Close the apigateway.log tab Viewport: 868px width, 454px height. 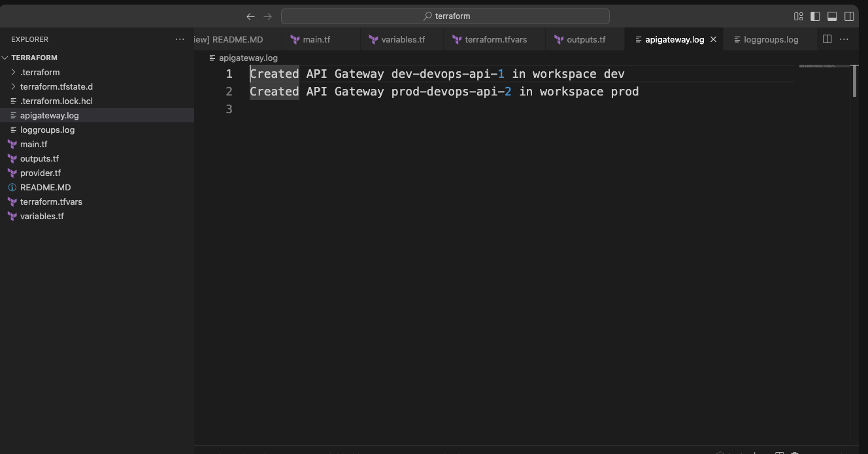click(713, 39)
